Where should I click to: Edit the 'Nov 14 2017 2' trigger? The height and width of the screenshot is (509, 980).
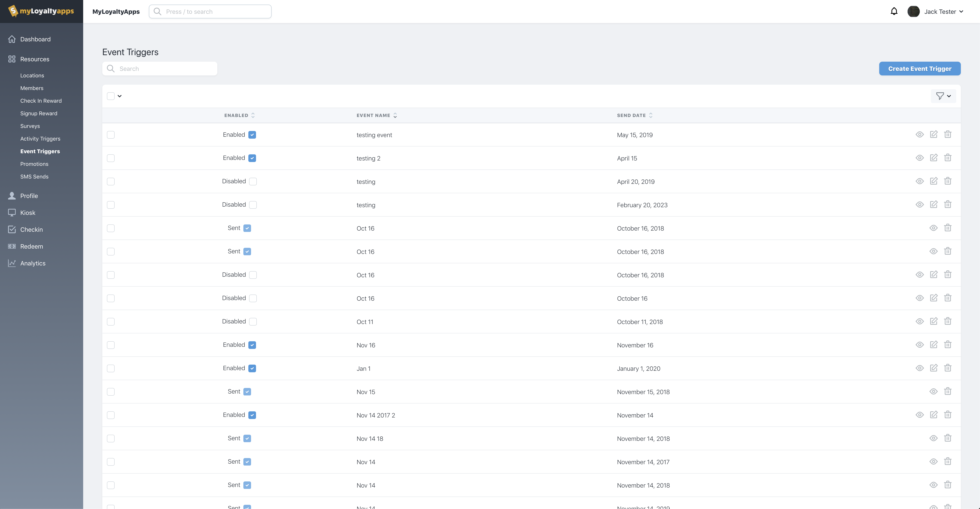click(934, 415)
